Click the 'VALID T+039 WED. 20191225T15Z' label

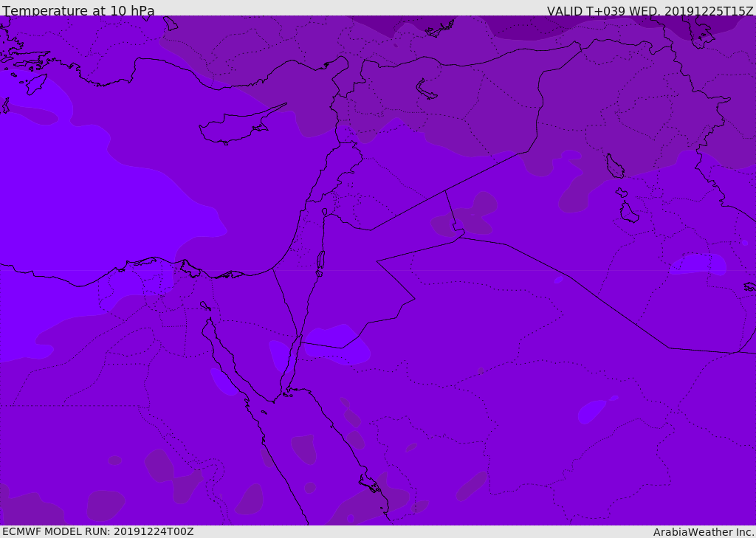click(x=650, y=10)
